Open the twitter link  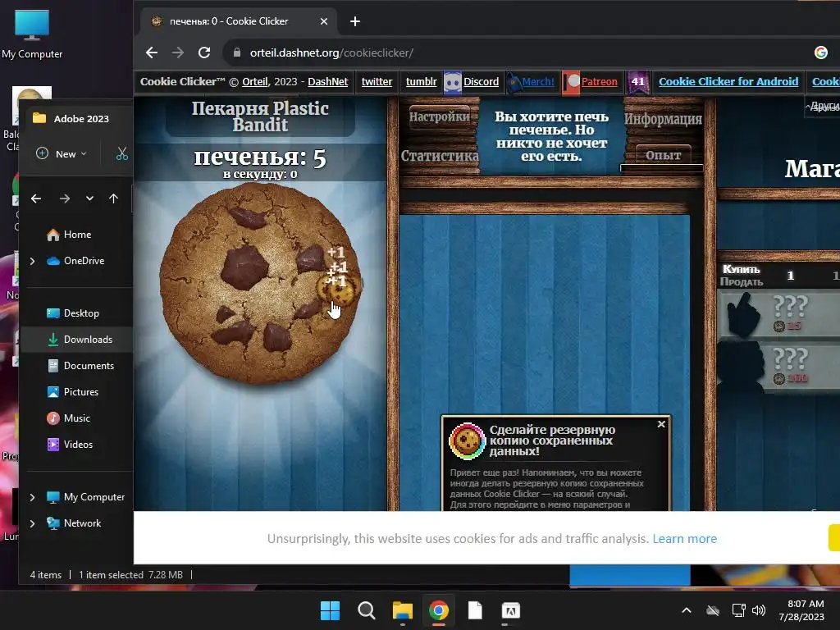pos(377,82)
